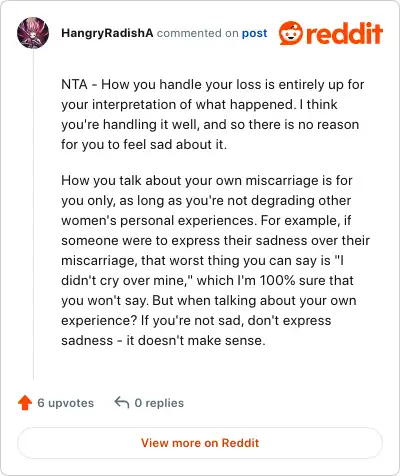Click the line "your interpretation of what happened"

[x=199, y=104]
